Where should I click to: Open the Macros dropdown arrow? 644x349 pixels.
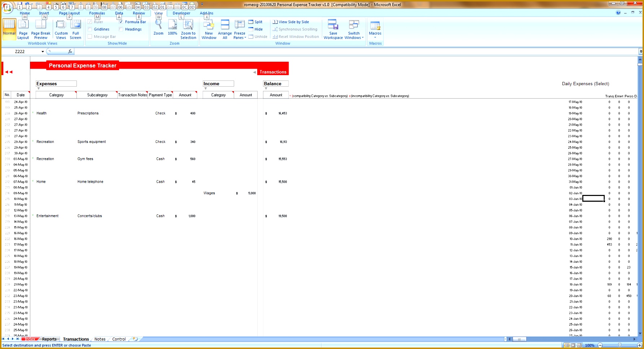(x=375, y=37)
